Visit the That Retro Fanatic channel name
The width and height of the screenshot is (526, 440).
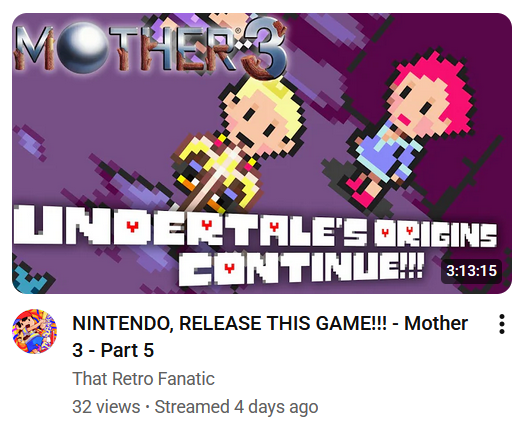(x=144, y=379)
